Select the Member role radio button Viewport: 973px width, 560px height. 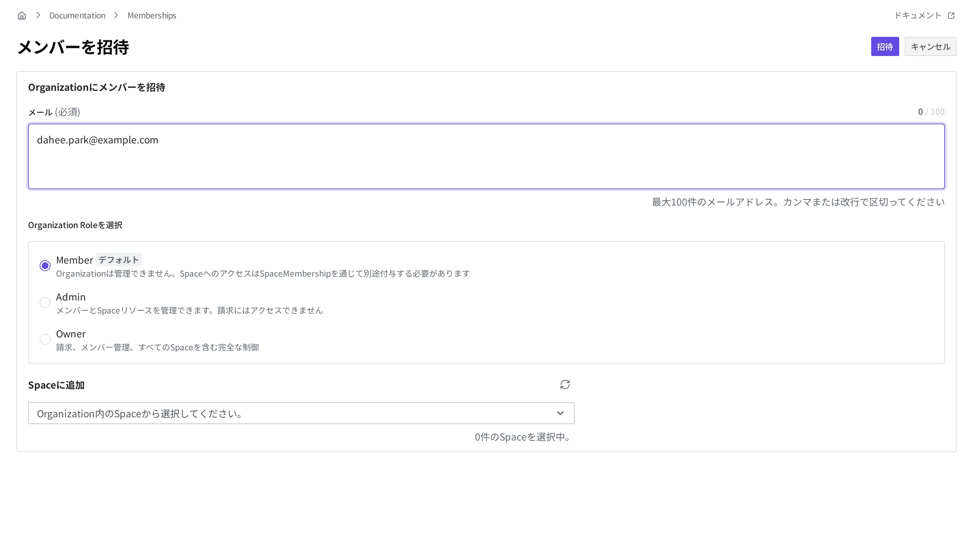[45, 265]
